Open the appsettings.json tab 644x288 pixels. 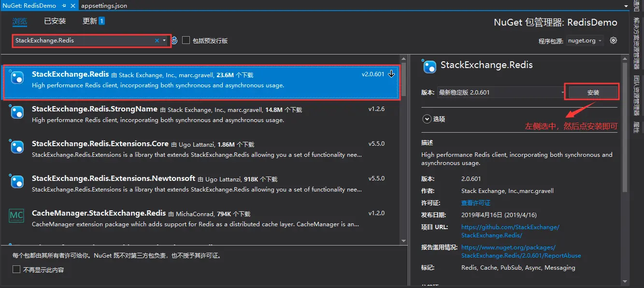point(104,6)
